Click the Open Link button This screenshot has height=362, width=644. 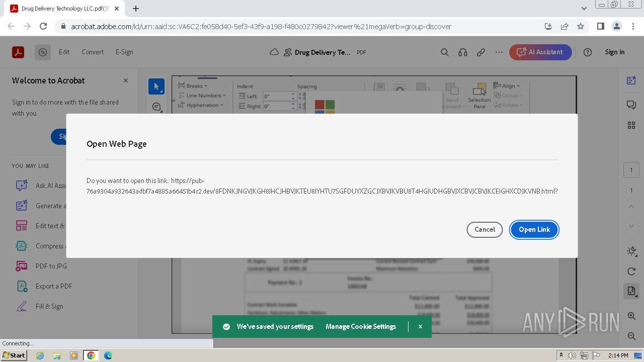coord(534,230)
